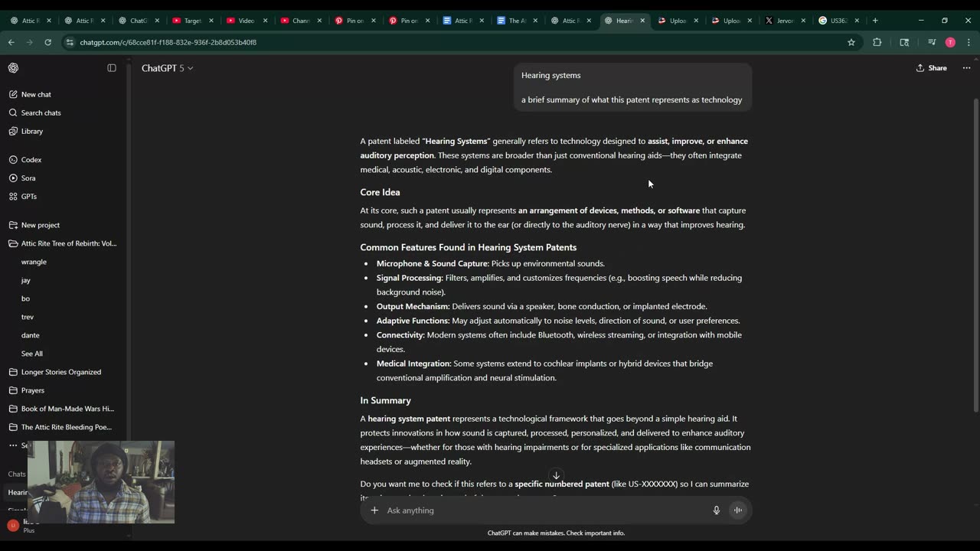Open the 'bo' chat in the project
The height and width of the screenshot is (551, 980).
25,298
